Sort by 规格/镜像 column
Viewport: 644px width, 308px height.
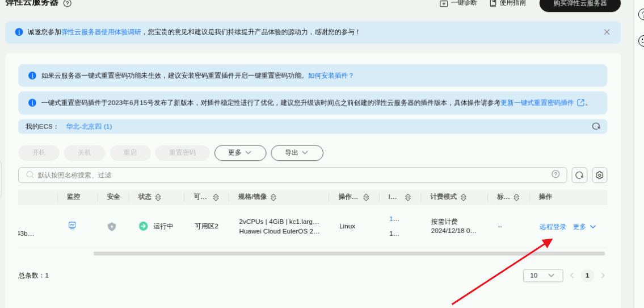click(x=273, y=197)
